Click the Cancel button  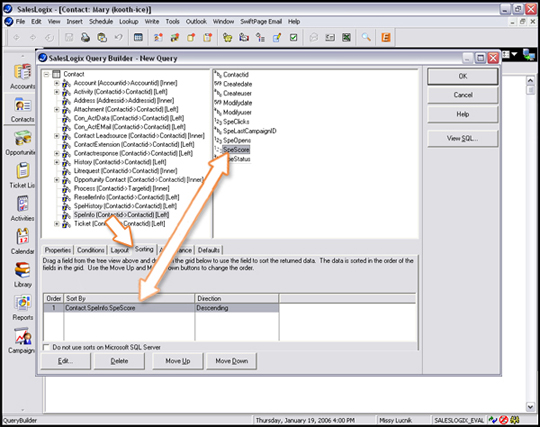pyautogui.click(x=463, y=95)
